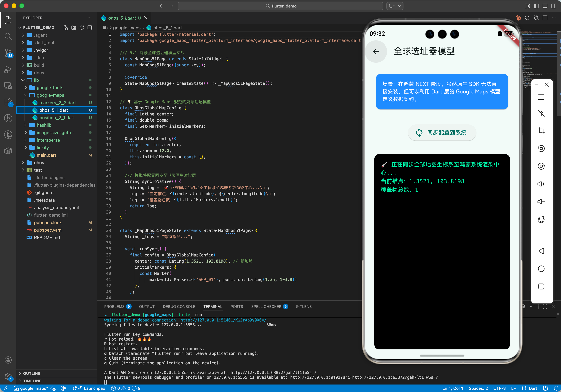The image size is (561, 392).
Task: Click the flutter_demo command center search field
Action: coord(280,6)
